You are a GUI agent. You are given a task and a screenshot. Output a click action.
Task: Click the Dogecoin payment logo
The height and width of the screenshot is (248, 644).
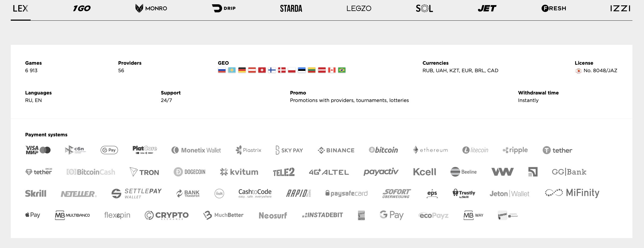point(189,172)
